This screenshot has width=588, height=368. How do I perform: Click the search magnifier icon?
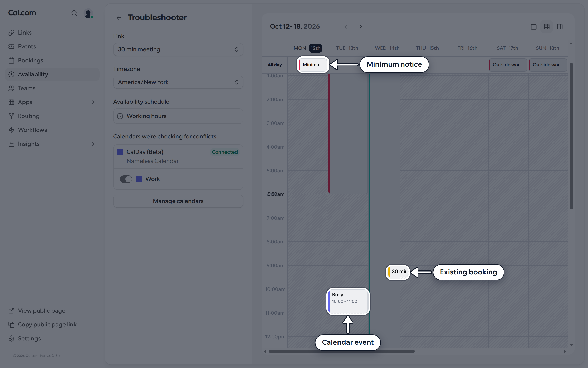(74, 13)
